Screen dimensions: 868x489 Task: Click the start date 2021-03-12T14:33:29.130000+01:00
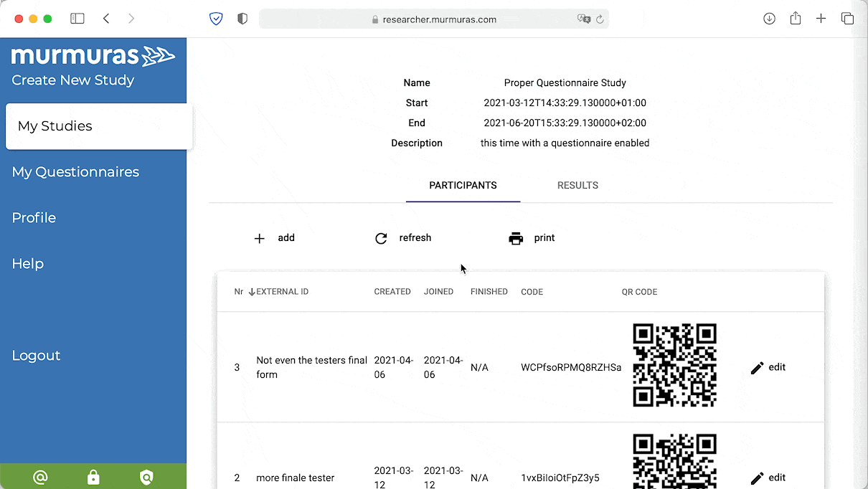565,103
